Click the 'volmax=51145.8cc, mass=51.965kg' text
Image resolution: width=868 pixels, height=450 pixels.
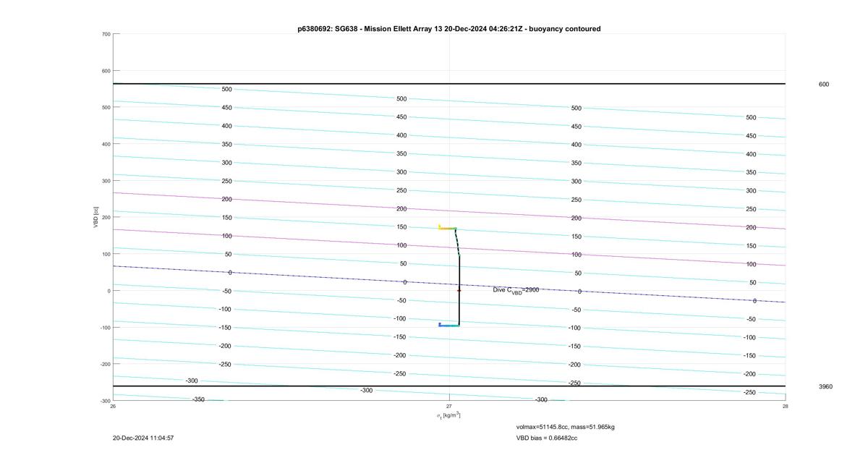click(x=566, y=427)
